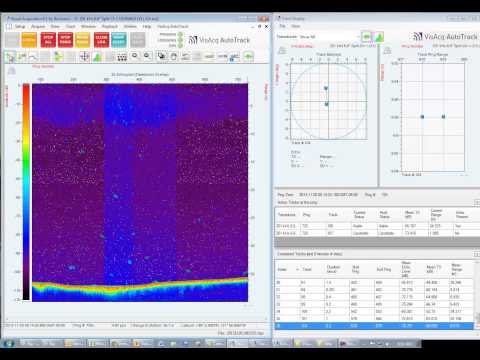Collapse the Active Tracks panel expander
The height and width of the screenshot is (360, 480).
click(477, 203)
